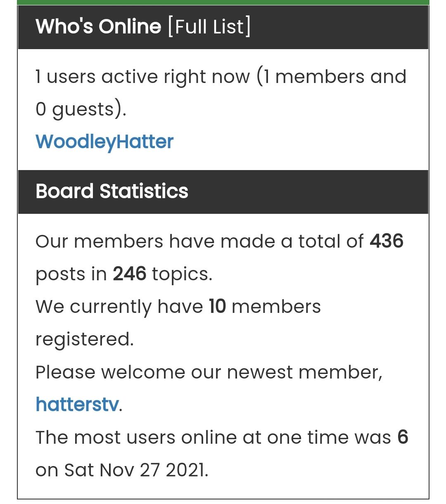The width and height of the screenshot is (446, 504).
Task: Click the bold 10 members count
Action: (x=218, y=307)
